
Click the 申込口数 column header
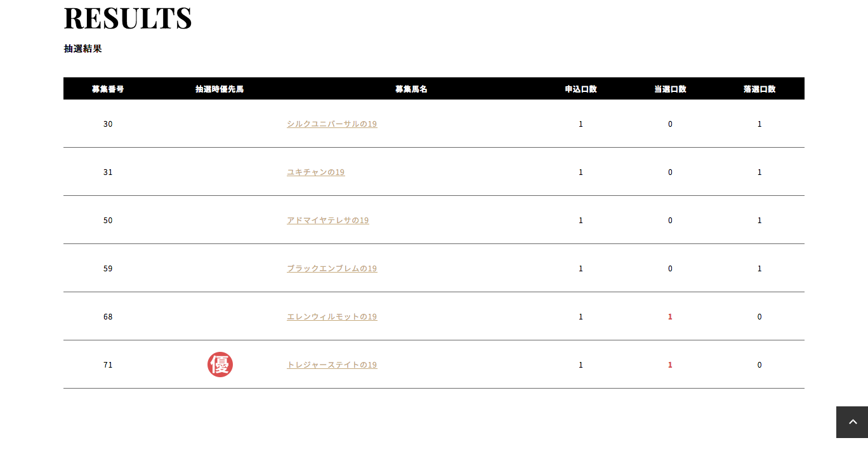pyautogui.click(x=581, y=89)
